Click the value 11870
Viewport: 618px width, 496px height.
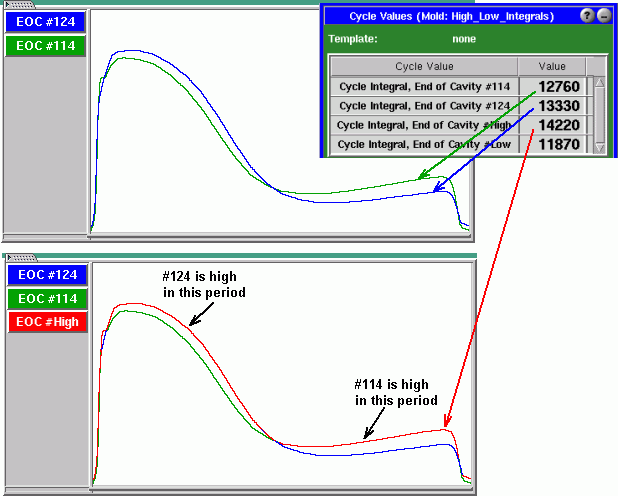click(x=559, y=145)
